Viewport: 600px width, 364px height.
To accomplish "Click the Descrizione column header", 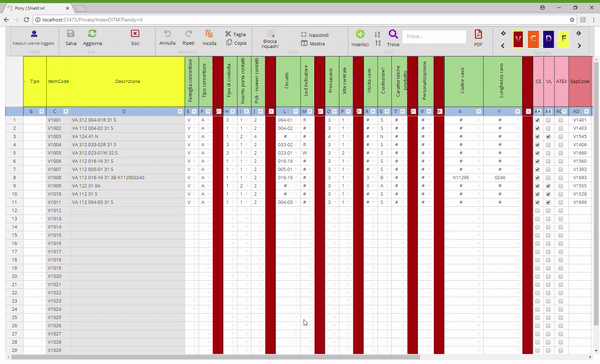I will click(x=127, y=82).
